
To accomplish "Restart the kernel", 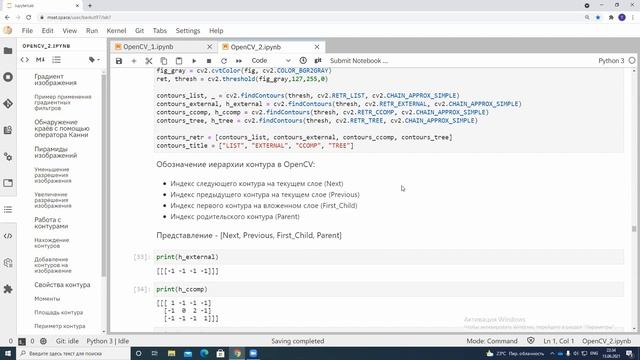I will [x=224, y=61].
